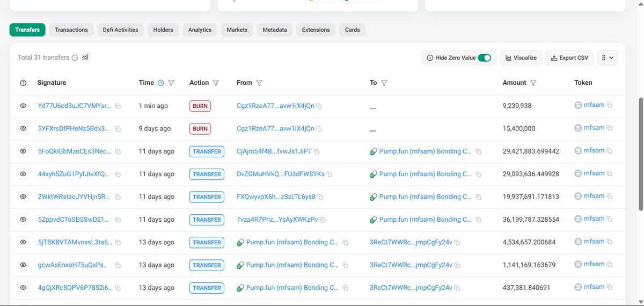This screenshot has width=644, height=306.
Task: Click the page vertical scrollbar thumb
Action: click(640, 154)
